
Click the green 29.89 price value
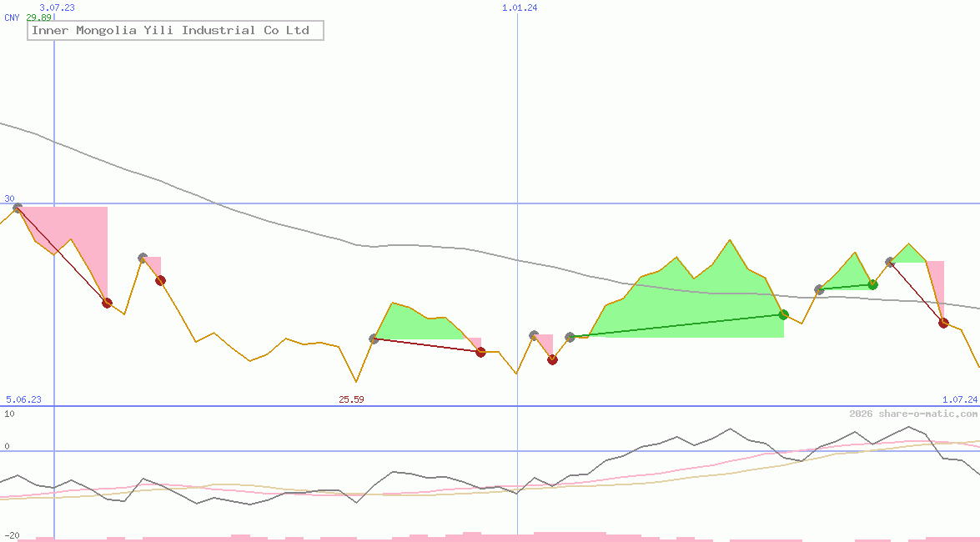pos(38,18)
